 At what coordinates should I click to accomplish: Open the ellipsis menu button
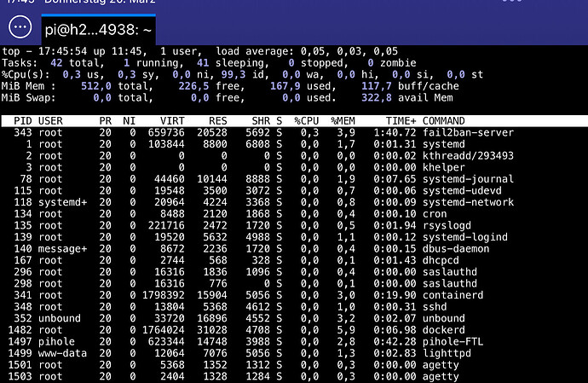coord(20,27)
